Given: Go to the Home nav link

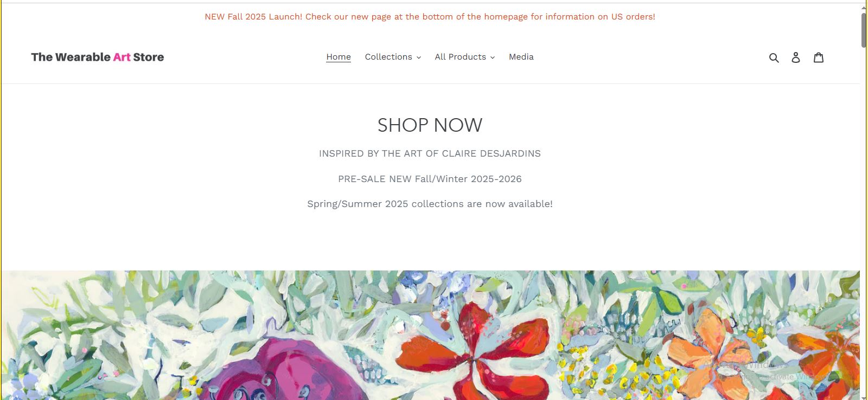Looking at the screenshot, I should coord(339,57).
